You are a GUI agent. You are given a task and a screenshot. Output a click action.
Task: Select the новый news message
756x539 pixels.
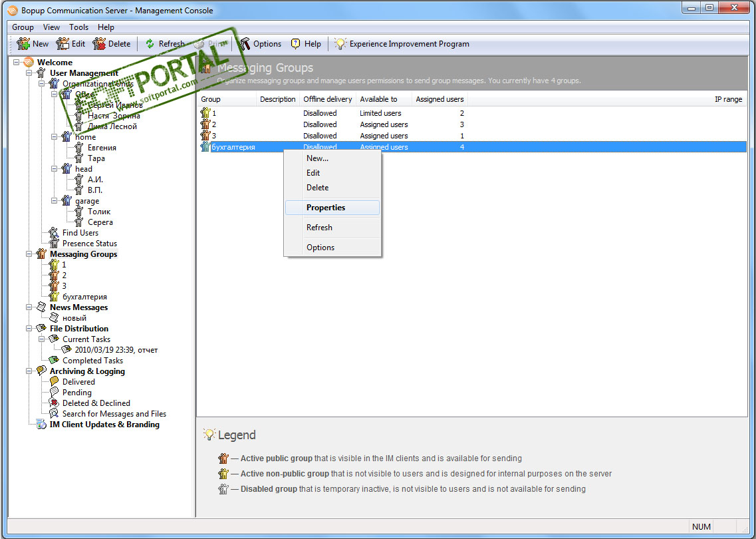74,318
